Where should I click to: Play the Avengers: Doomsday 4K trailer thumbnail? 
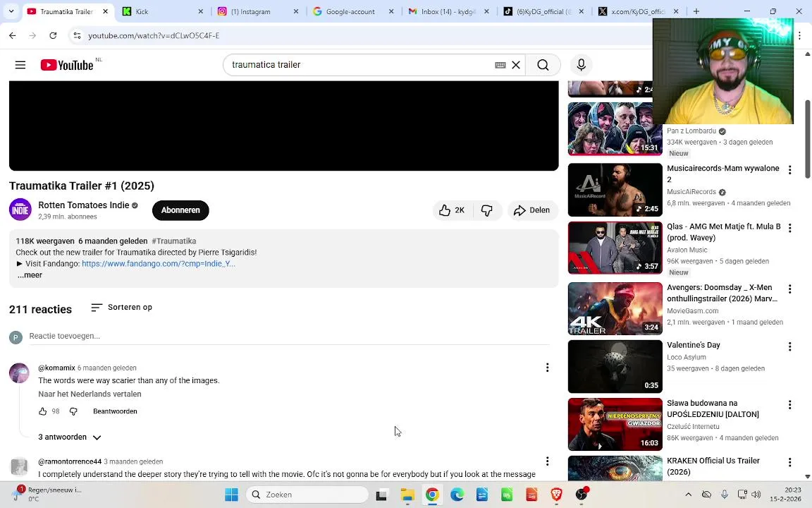[x=615, y=308]
